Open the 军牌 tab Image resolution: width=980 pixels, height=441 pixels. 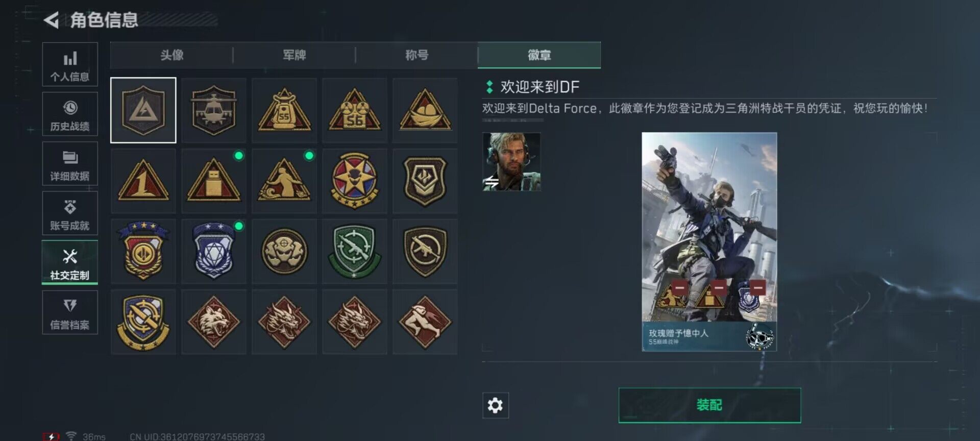point(294,55)
